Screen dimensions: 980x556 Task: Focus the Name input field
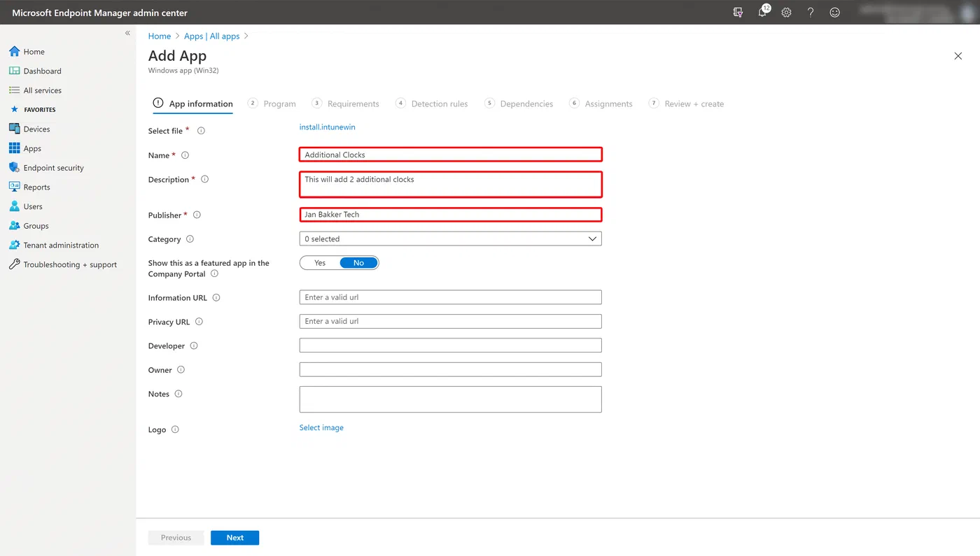pyautogui.click(x=450, y=155)
